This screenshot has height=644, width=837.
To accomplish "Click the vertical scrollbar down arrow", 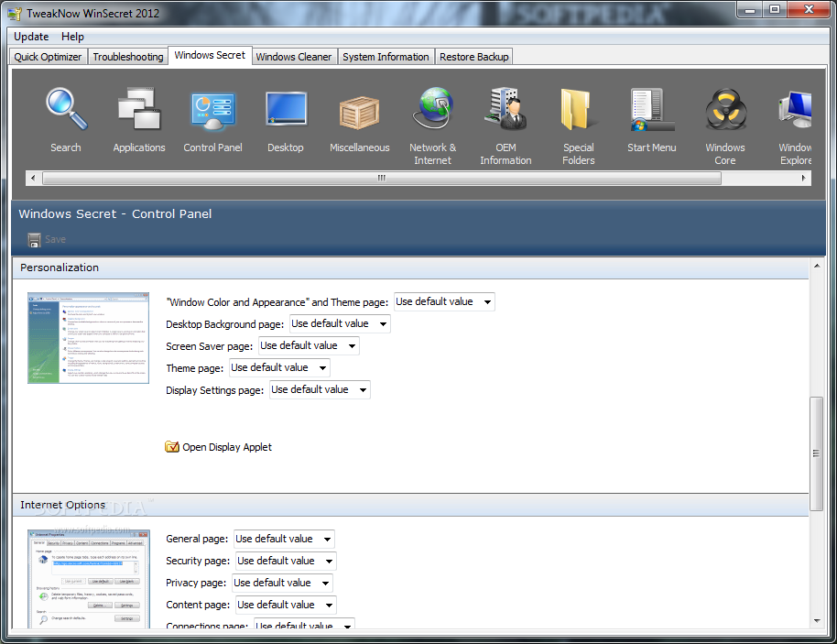I will click(x=817, y=620).
